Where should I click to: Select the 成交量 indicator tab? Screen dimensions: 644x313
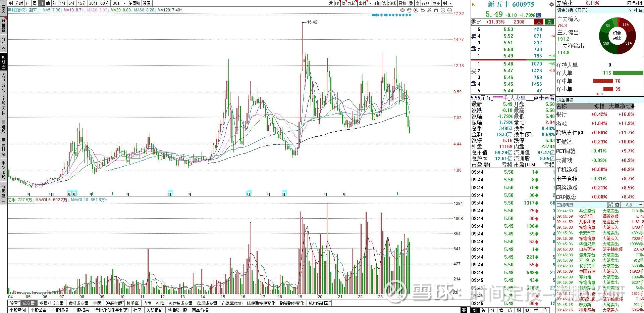[29, 303]
